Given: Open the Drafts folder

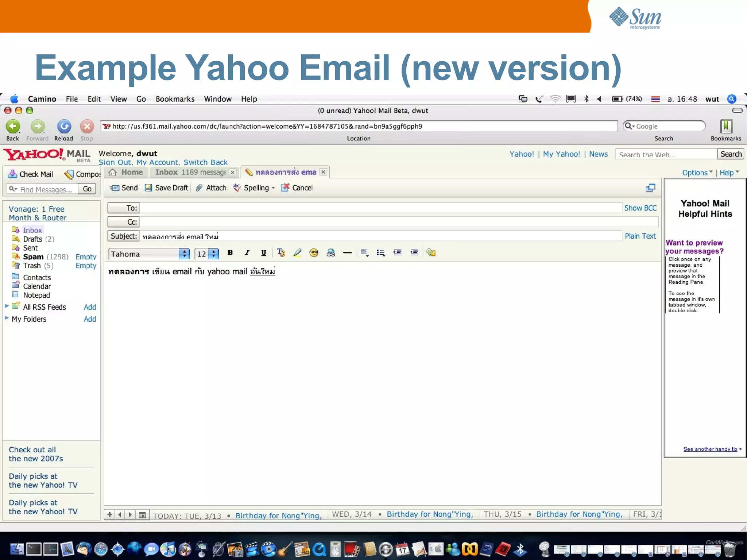Looking at the screenshot, I should point(33,239).
